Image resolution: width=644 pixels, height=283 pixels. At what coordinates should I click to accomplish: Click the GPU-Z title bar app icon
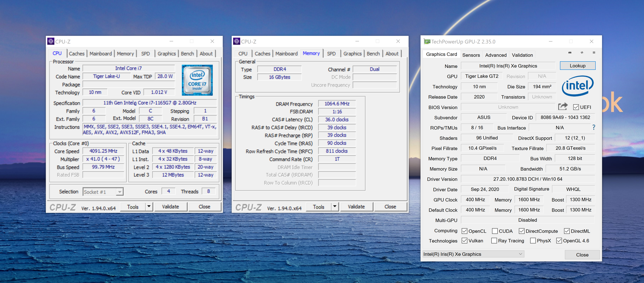click(x=427, y=42)
